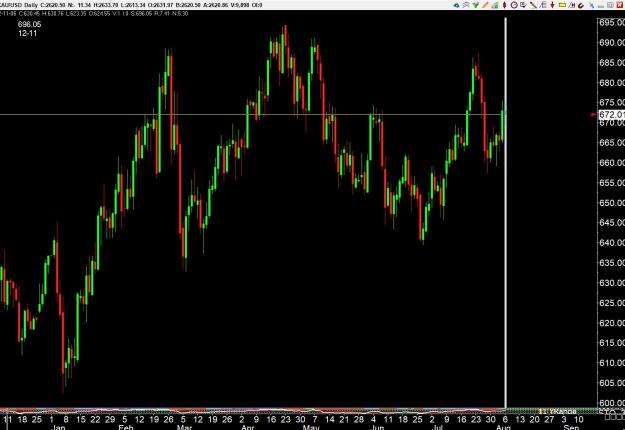
Task: Click the 695.00 price axis label
Action: pyautogui.click(x=612, y=22)
